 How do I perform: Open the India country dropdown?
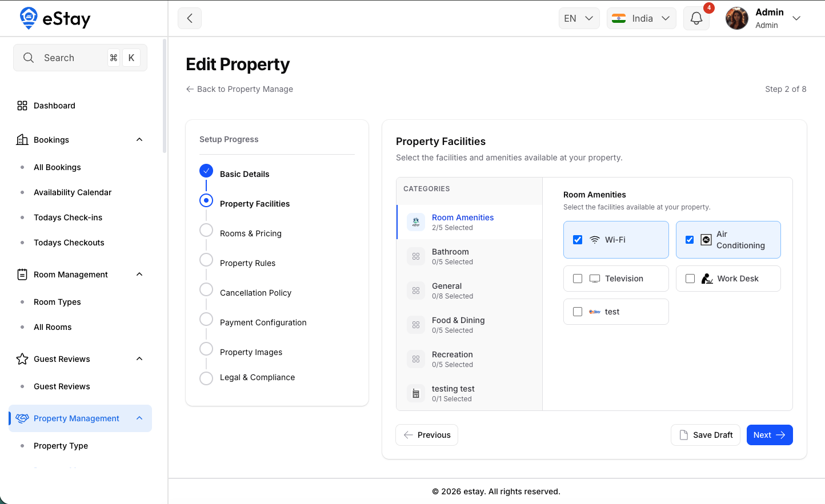click(x=642, y=18)
